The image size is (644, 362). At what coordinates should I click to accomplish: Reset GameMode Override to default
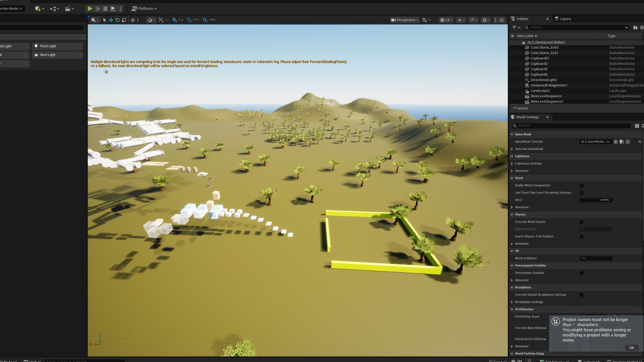tap(640, 142)
